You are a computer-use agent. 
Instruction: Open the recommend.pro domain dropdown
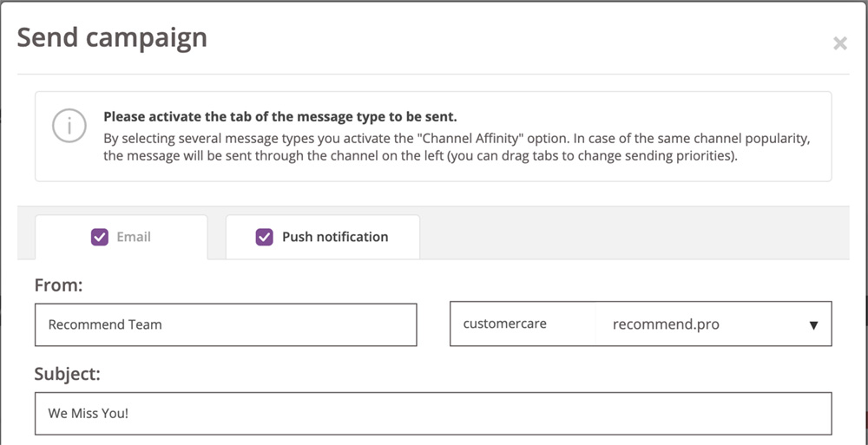[713, 324]
